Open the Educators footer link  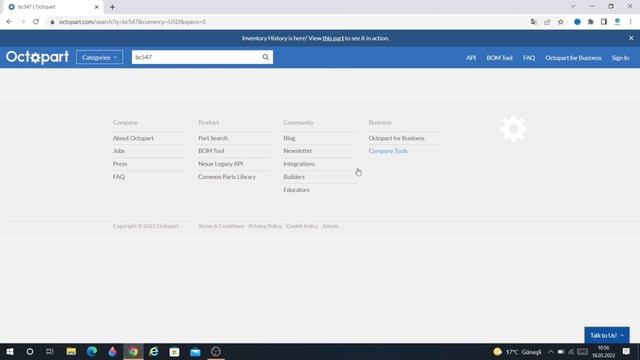coord(296,190)
